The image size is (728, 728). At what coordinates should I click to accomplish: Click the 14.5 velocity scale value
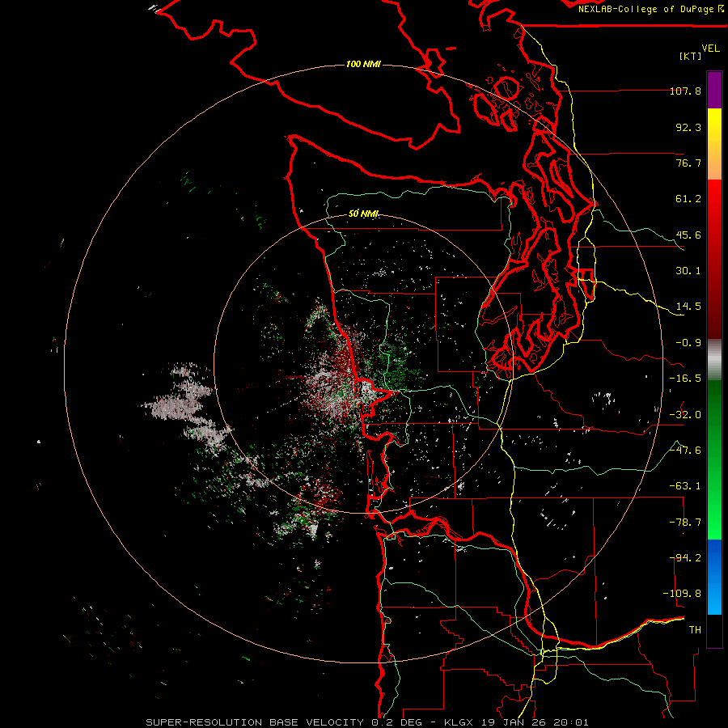coord(688,307)
